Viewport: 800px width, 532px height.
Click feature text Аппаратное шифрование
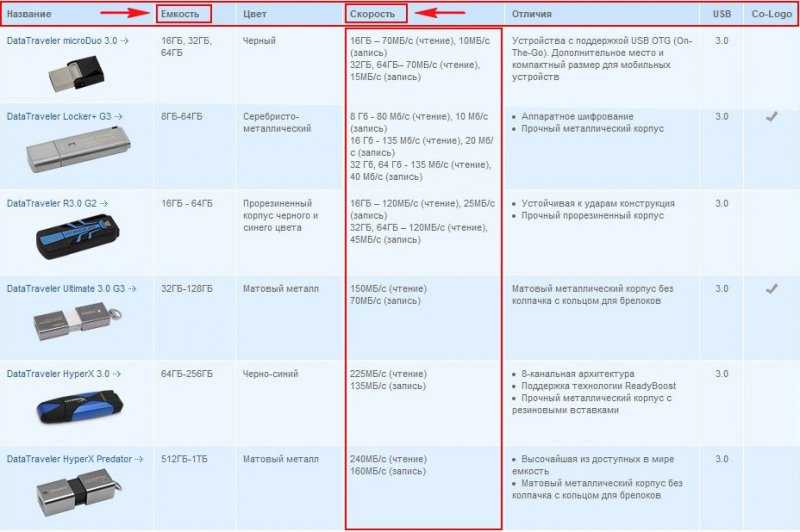pos(577,117)
